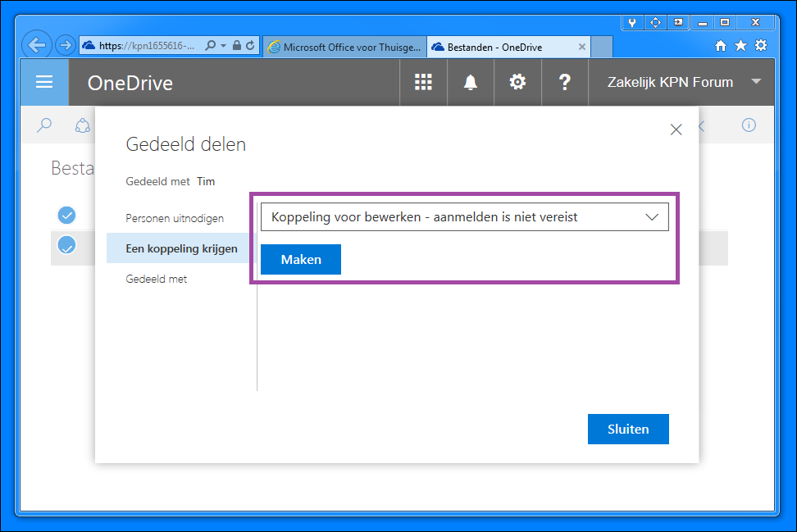Click the search magnifier icon in OneDrive

click(x=44, y=125)
